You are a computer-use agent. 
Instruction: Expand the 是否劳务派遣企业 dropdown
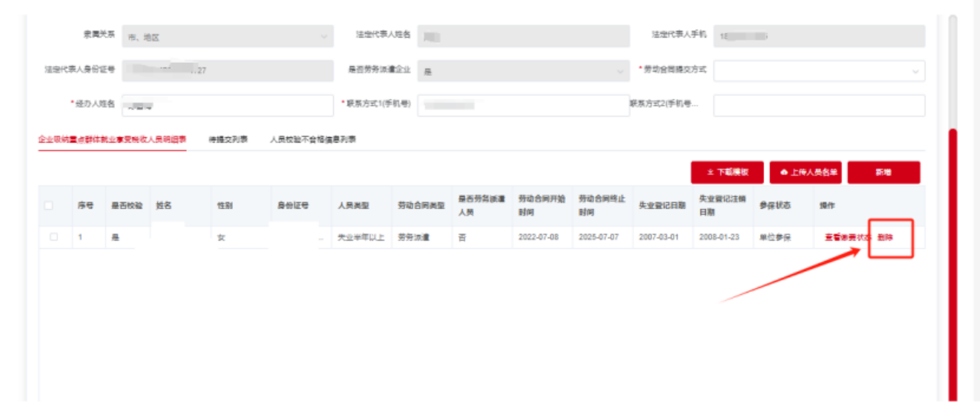coord(619,71)
